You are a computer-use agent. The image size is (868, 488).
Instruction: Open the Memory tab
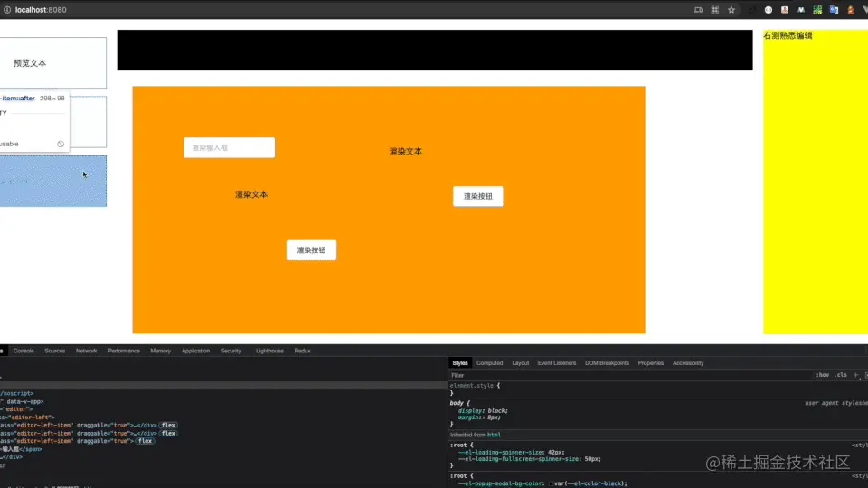[x=161, y=351]
